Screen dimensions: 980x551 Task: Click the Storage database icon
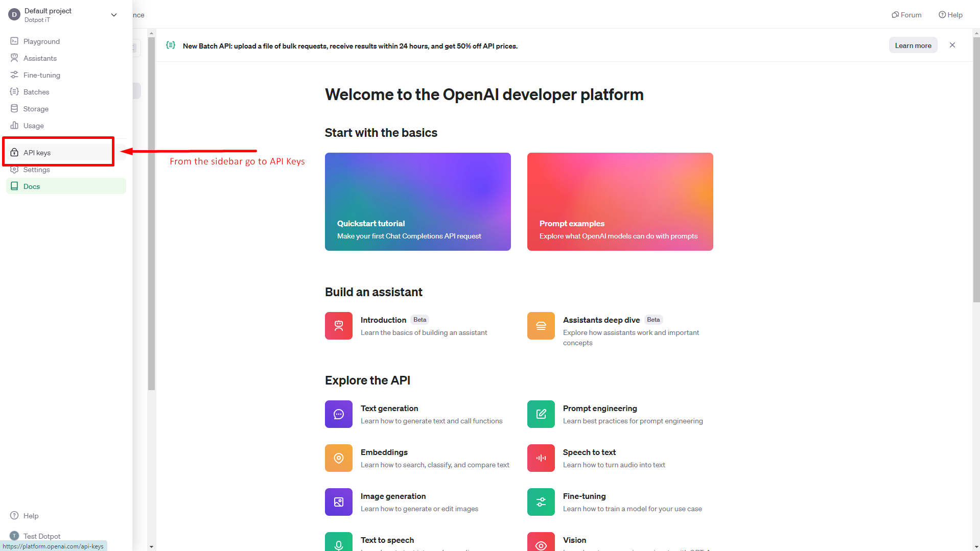14,108
